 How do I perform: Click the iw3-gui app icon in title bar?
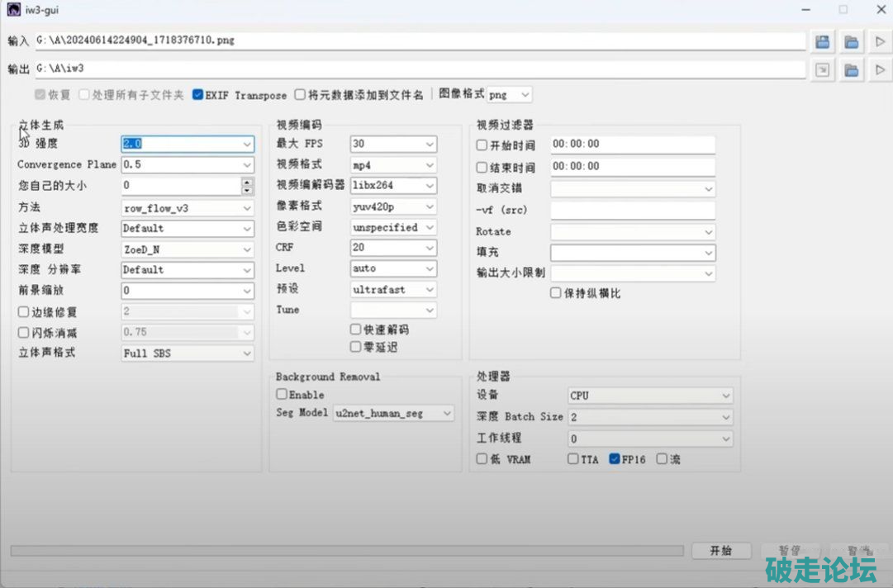pyautogui.click(x=13, y=9)
